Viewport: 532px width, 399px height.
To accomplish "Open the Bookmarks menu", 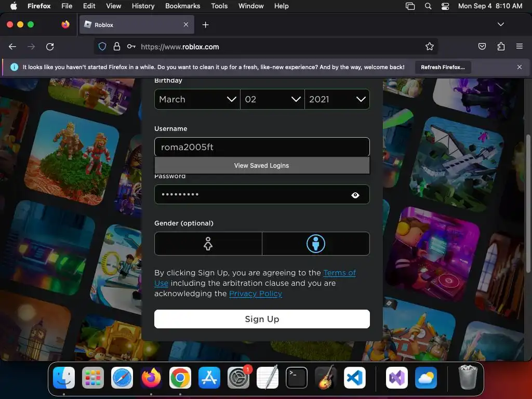I will click(182, 6).
